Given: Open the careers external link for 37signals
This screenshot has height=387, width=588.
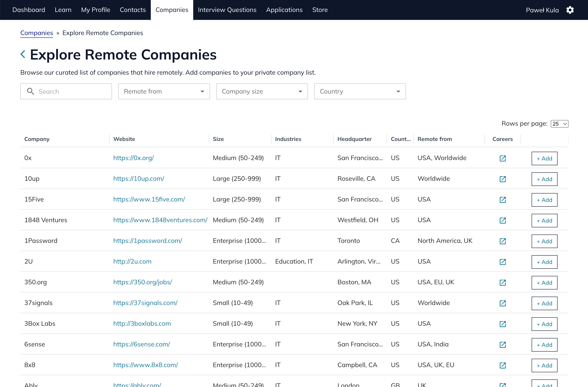Looking at the screenshot, I should [x=503, y=303].
